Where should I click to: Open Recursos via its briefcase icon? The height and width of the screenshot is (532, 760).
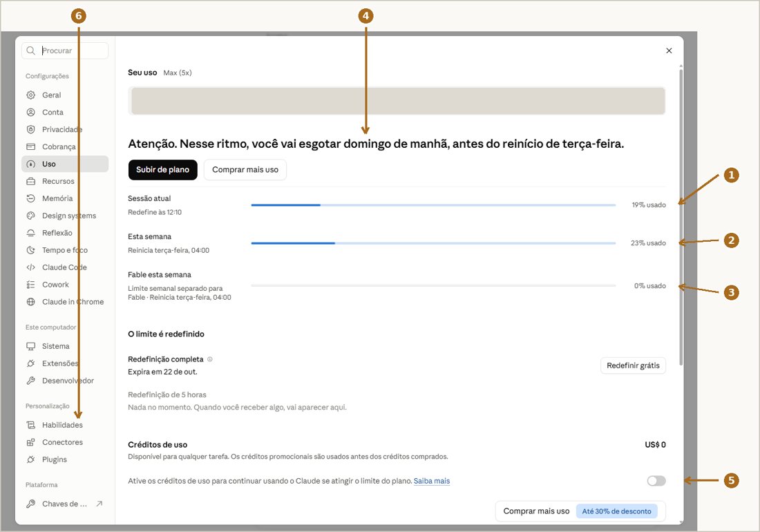(x=31, y=181)
